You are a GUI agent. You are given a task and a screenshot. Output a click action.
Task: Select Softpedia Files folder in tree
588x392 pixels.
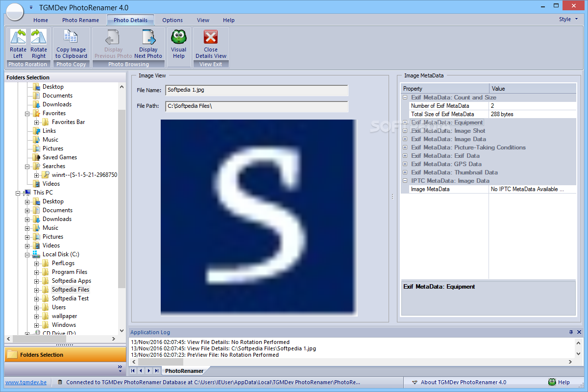click(71, 290)
